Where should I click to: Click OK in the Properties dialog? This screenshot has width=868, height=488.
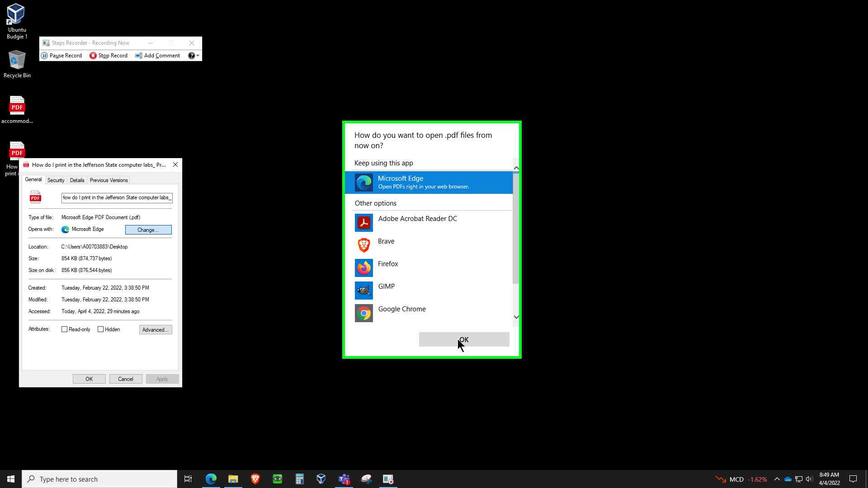pyautogui.click(x=89, y=379)
